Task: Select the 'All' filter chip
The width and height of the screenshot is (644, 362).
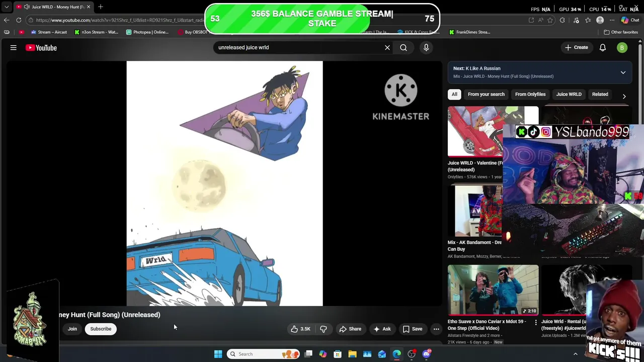Action: tap(454, 95)
